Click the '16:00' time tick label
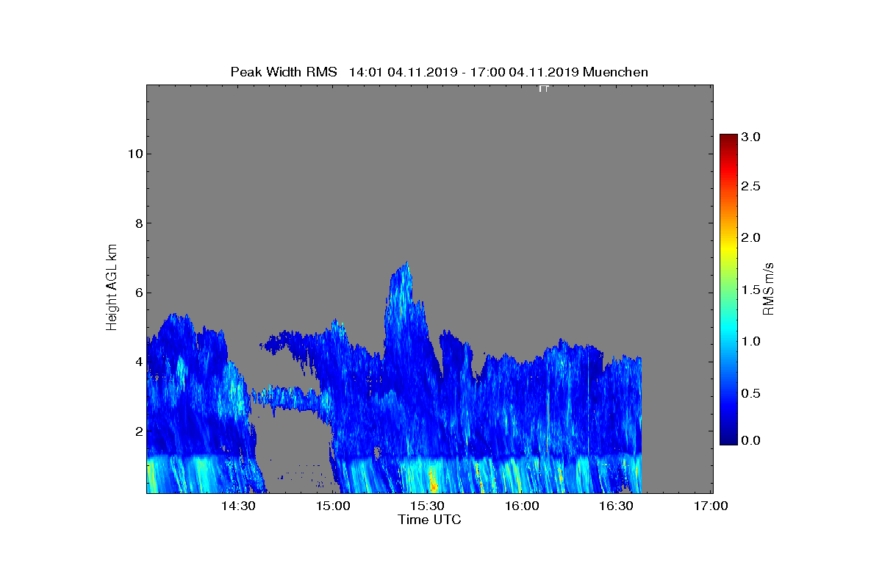 (523, 506)
